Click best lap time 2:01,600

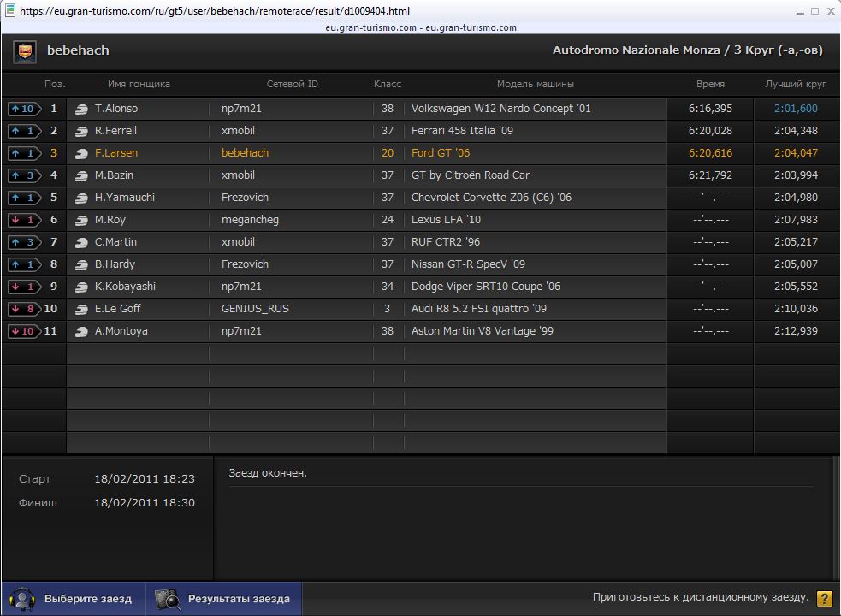[x=796, y=109]
